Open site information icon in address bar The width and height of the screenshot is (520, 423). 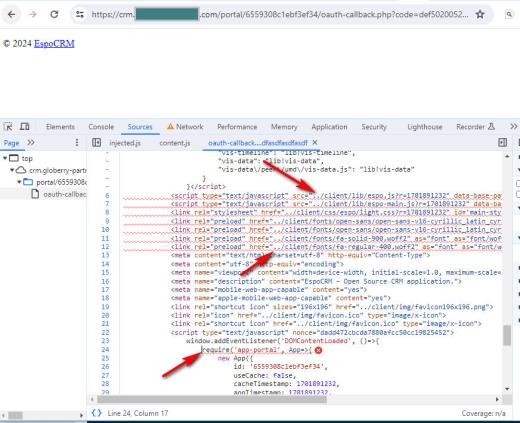[x=80, y=14]
